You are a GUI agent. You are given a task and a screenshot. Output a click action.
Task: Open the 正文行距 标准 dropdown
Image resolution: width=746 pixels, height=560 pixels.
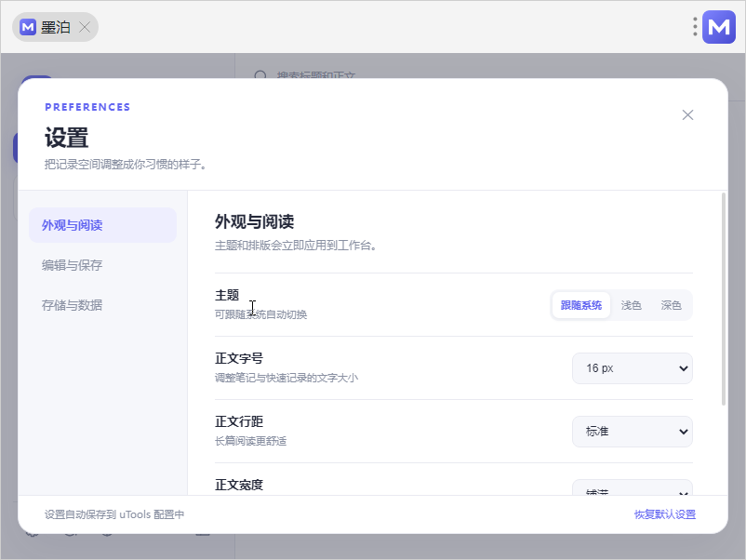(632, 432)
